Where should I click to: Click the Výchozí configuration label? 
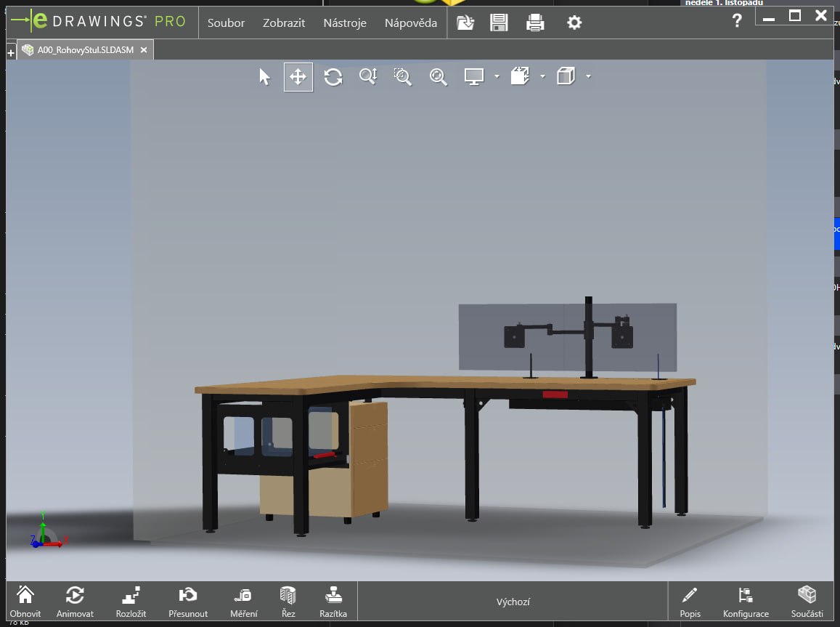pyautogui.click(x=513, y=602)
